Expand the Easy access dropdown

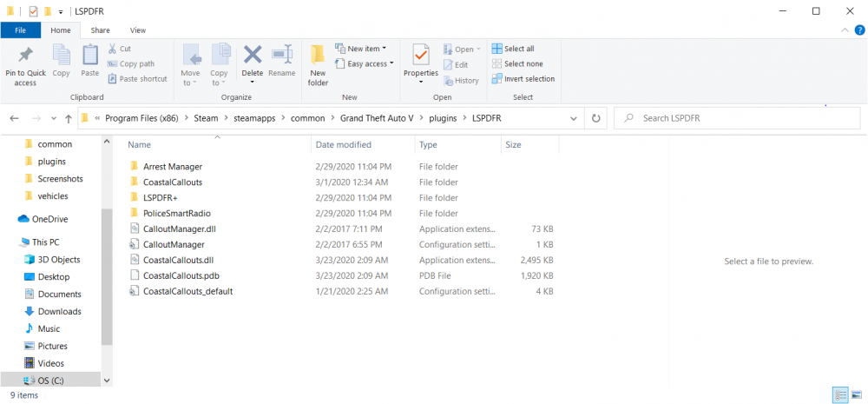tap(371, 63)
